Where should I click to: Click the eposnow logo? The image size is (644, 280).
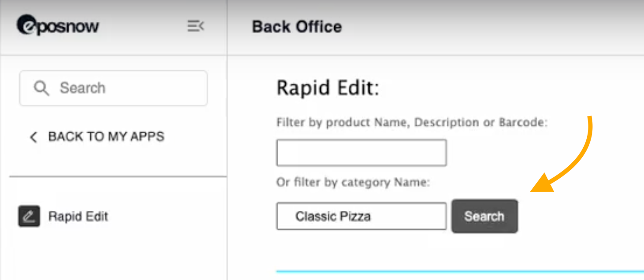58,26
